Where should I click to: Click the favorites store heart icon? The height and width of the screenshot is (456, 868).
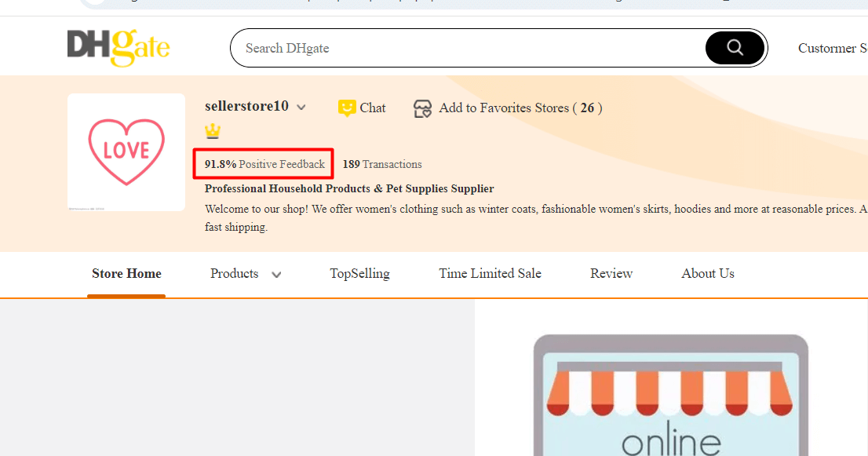pyautogui.click(x=423, y=108)
